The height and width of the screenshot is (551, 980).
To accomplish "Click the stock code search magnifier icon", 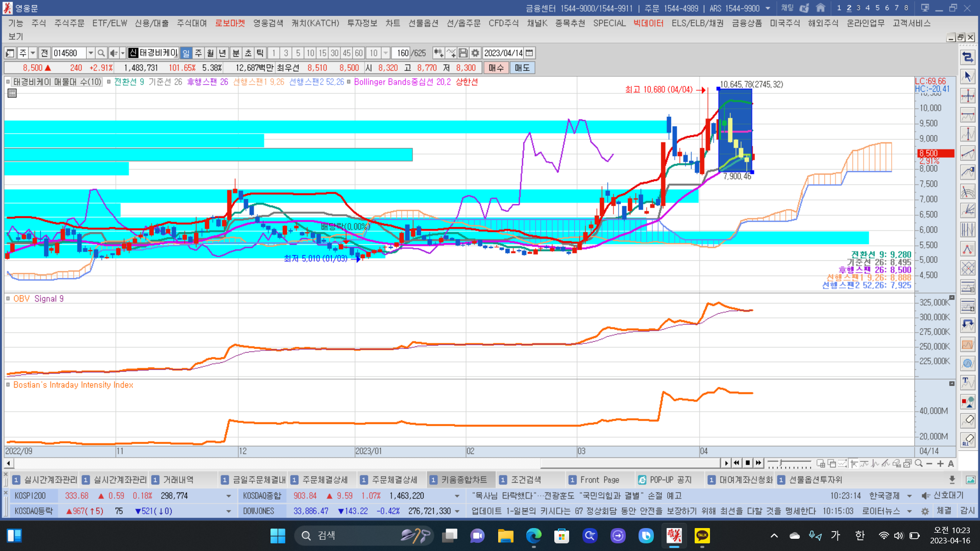I will (x=101, y=53).
